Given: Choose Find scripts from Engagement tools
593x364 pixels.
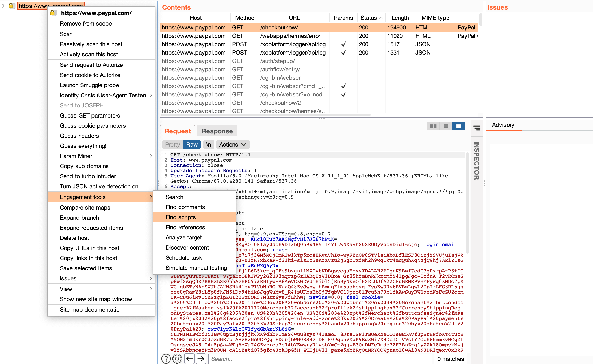Looking at the screenshot, I should [x=180, y=217].
